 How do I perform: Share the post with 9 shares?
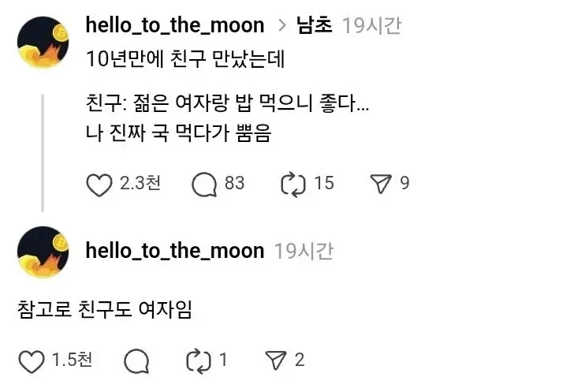381,185
